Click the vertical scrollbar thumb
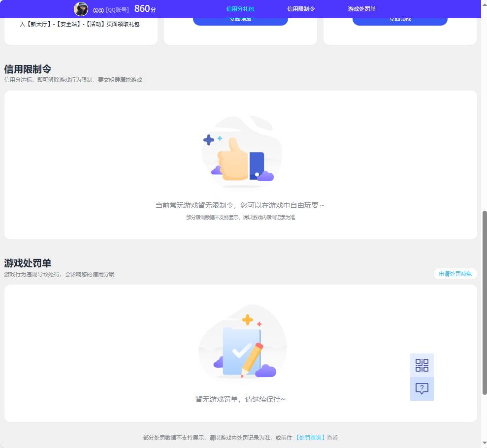Image resolution: width=487 pixels, height=448 pixels. [484, 303]
